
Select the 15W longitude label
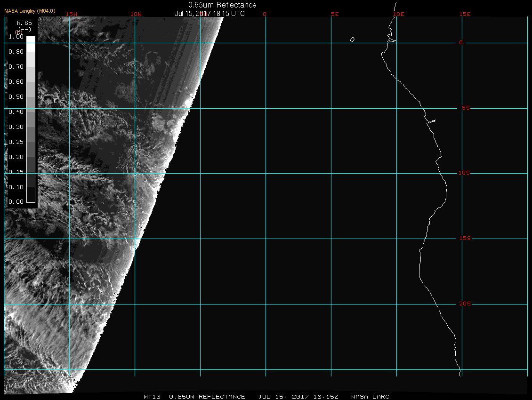(72, 14)
